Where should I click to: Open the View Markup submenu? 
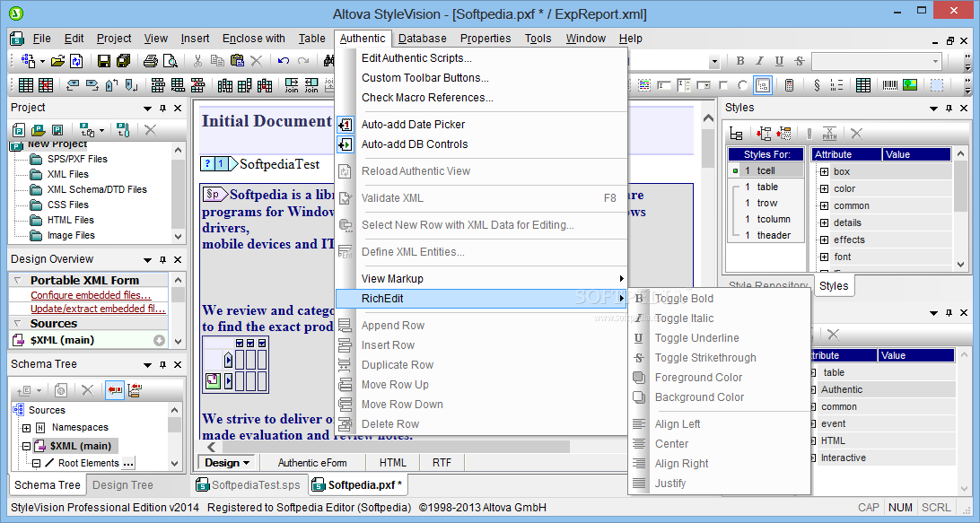[481, 279]
